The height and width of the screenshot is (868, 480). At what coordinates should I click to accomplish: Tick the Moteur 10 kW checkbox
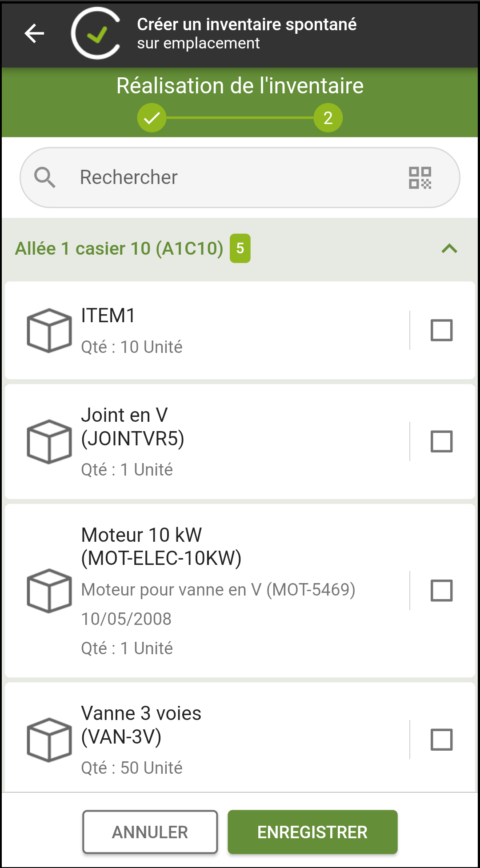(442, 591)
